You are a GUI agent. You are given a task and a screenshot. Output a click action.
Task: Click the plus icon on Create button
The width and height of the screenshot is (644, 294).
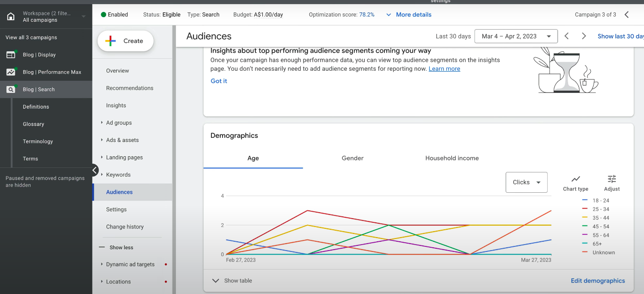click(110, 41)
